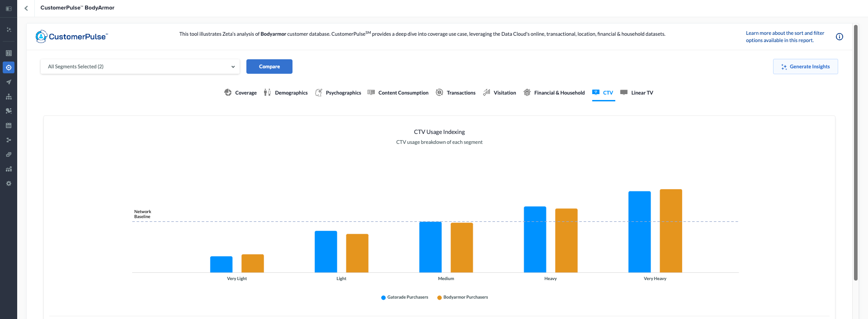
Task: Open the analytics chart icon in sidebar
Action: [9, 169]
